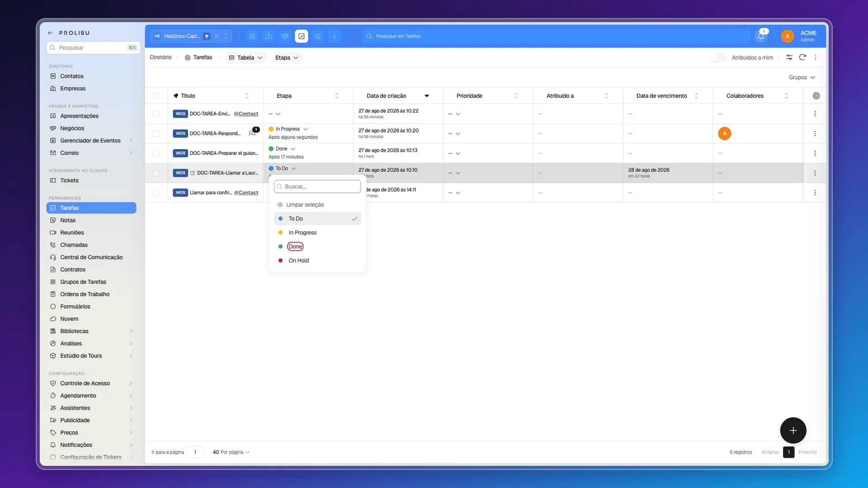Open the Tabela view dropdown

point(245,57)
